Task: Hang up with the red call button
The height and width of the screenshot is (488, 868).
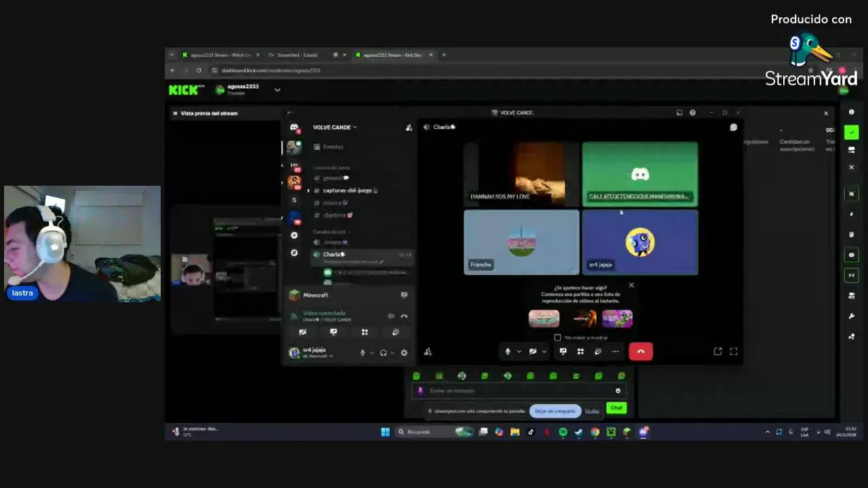Action: [640, 351]
